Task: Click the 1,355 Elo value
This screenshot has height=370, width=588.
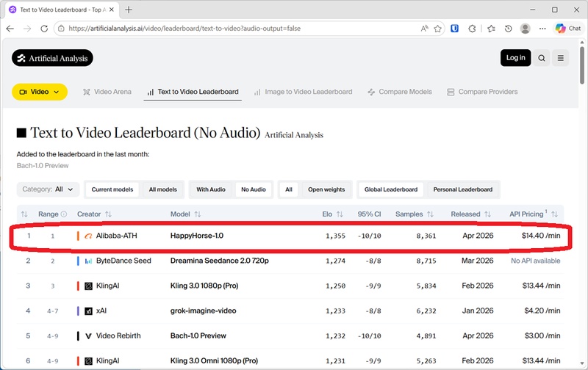Action: pyautogui.click(x=335, y=236)
